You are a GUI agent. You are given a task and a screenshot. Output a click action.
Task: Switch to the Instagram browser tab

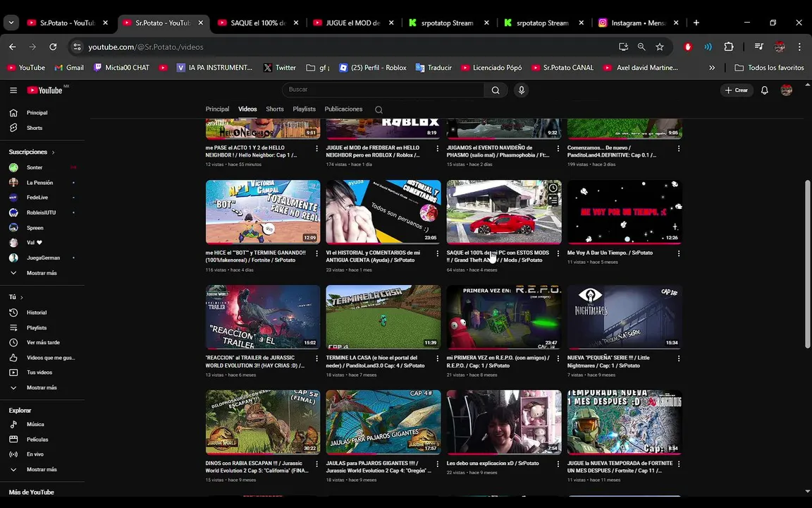point(639,23)
